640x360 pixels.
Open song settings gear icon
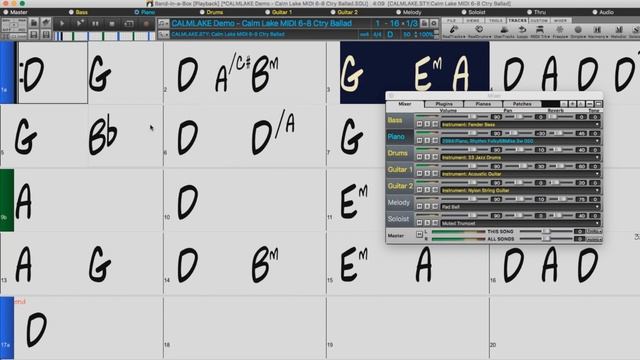[433, 24]
